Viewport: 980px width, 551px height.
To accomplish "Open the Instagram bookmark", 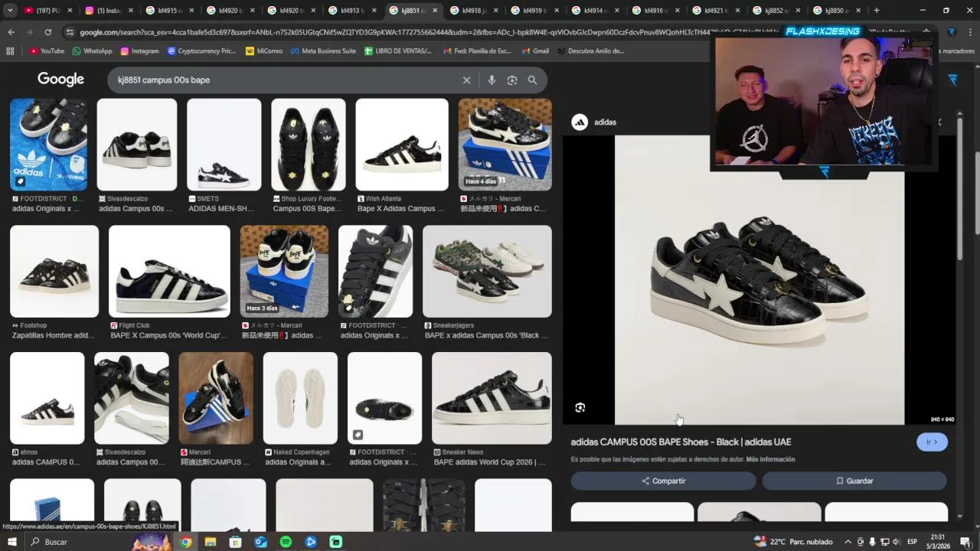I will [x=139, y=51].
